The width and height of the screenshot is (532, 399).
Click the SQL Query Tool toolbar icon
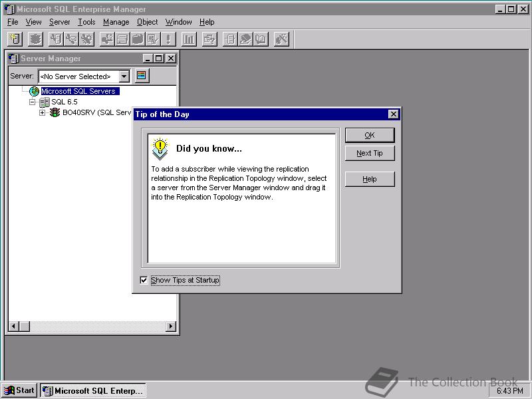tap(209, 39)
